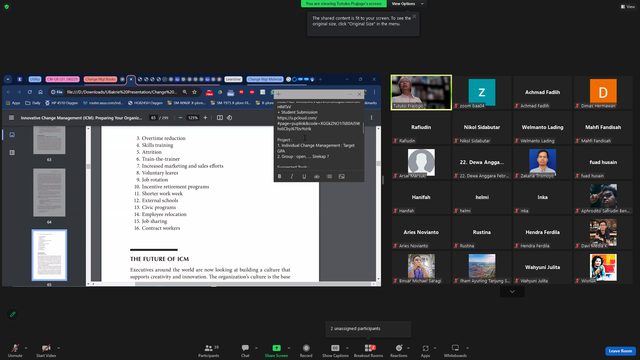
Task: Start recording with the Record button
Action: 306,350
